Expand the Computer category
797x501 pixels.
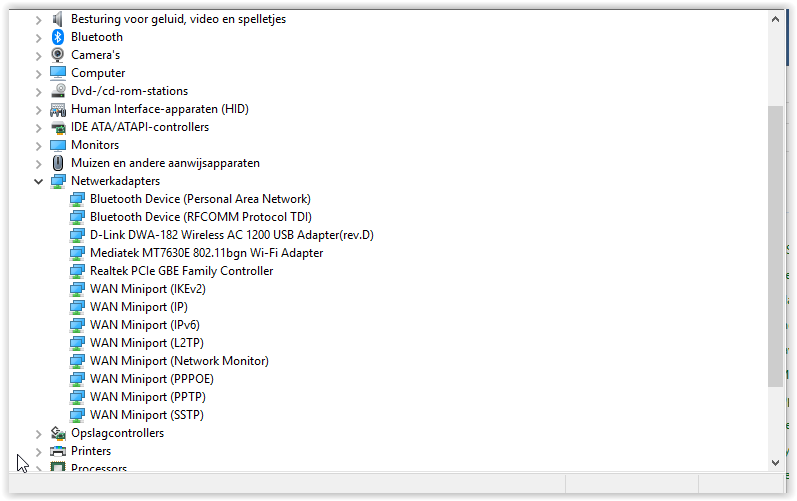click(39, 74)
